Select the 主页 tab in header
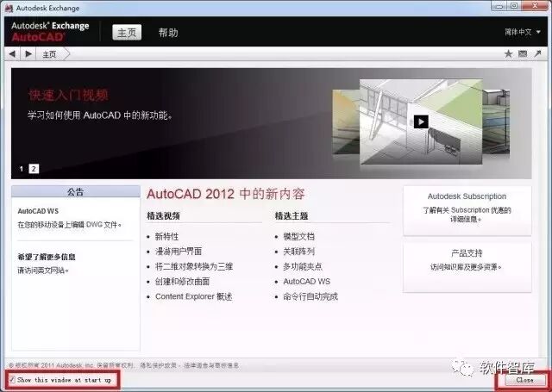This screenshot has height=392, width=552. point(127,33)
